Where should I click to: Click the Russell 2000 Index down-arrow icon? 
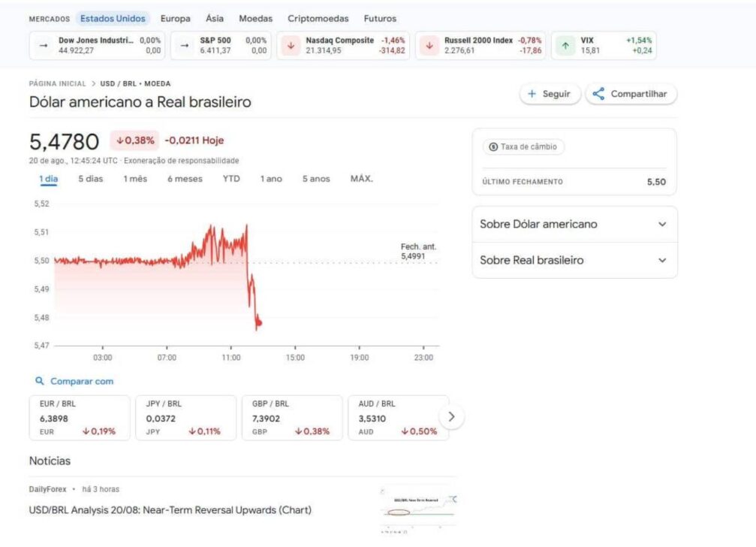coord(429,45)
